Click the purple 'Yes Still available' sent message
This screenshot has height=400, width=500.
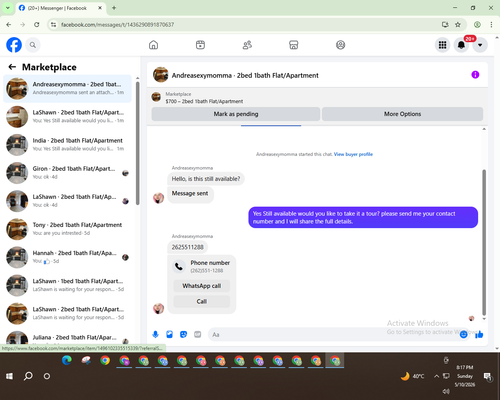[363, 217]
